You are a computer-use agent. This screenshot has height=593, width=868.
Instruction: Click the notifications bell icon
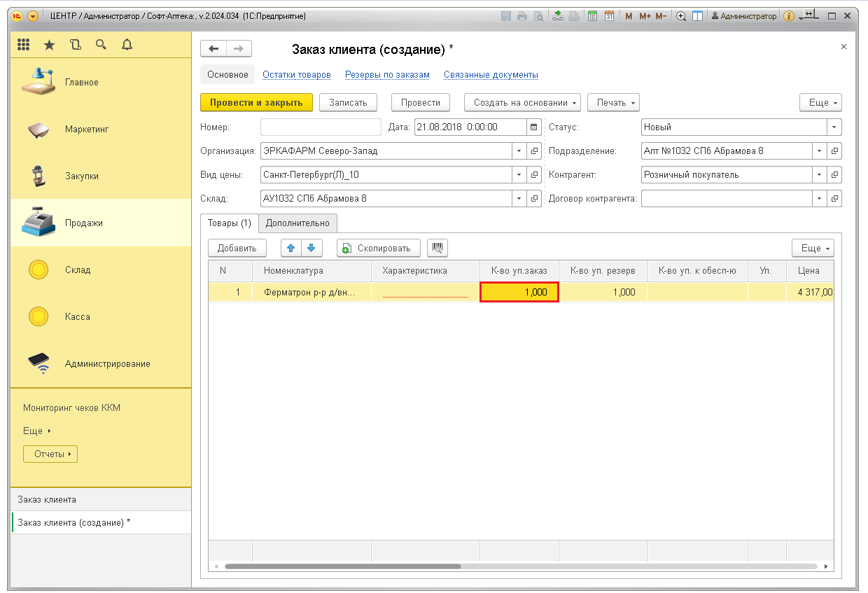pos(127,45)
